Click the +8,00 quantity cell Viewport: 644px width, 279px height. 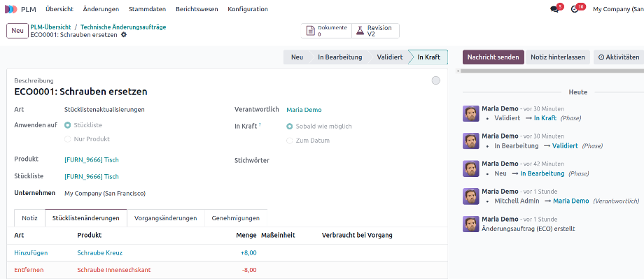[x=248, y=252]
